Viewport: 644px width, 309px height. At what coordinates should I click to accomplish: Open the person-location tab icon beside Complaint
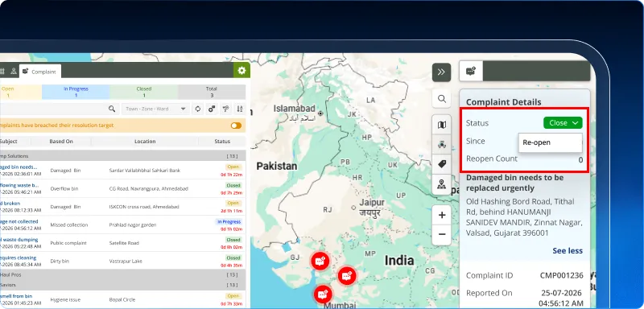point(14,71)
